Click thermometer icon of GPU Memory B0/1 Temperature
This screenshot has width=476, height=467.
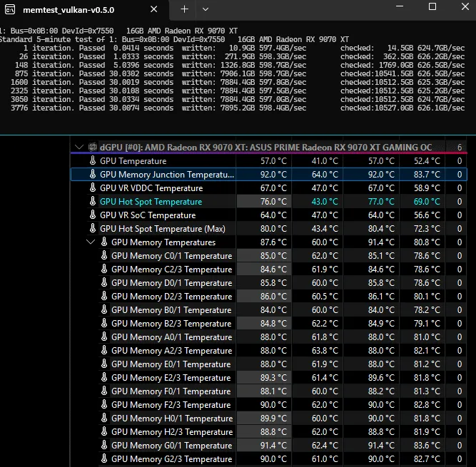104,309
